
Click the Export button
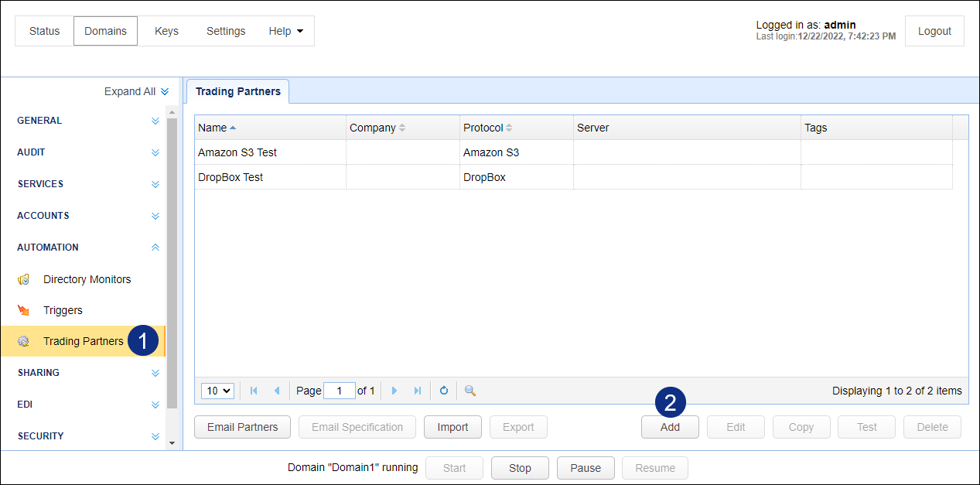pyautogui.click(x=518, y=427)
